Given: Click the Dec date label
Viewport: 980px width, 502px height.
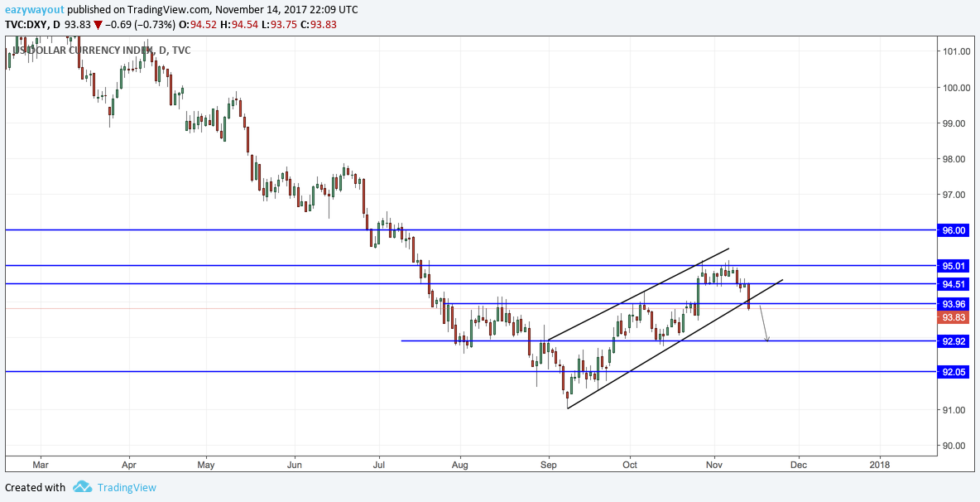Looking at the screenshot, I should tap(798, 465).
